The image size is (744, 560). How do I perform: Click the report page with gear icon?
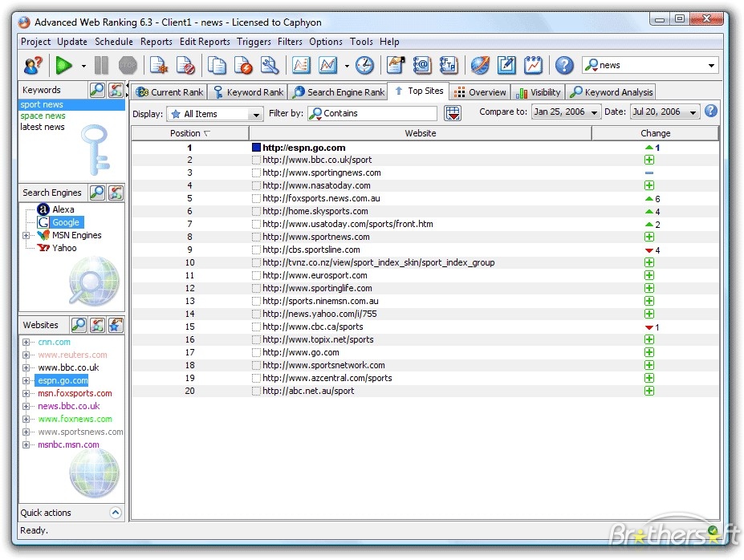click(x=158, y=66)
